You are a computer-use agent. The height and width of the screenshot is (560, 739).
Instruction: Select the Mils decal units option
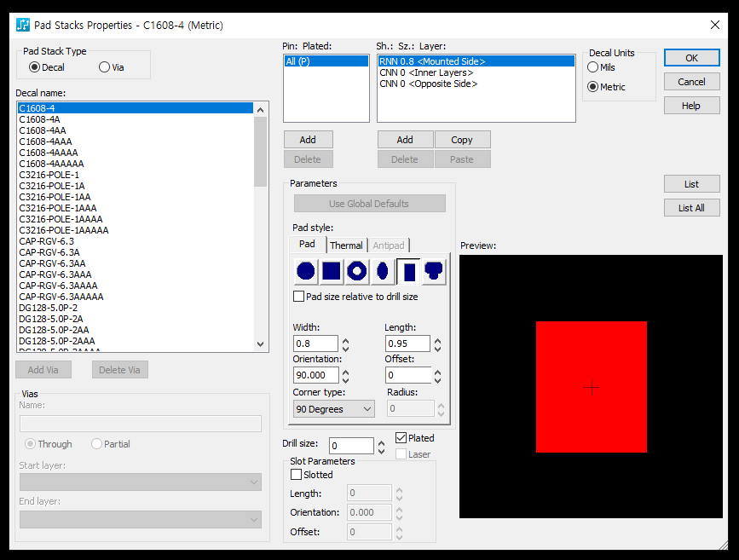[593, 67]
